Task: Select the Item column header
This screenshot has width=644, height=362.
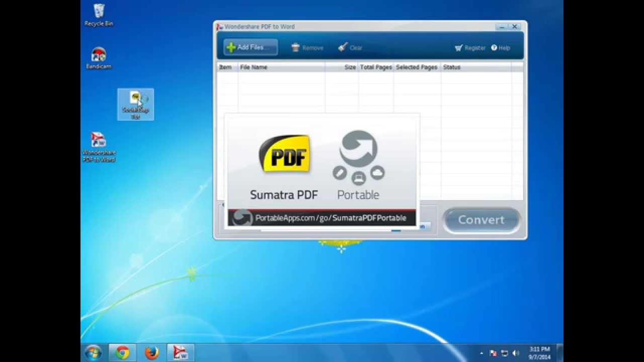Action: [227, 67]
